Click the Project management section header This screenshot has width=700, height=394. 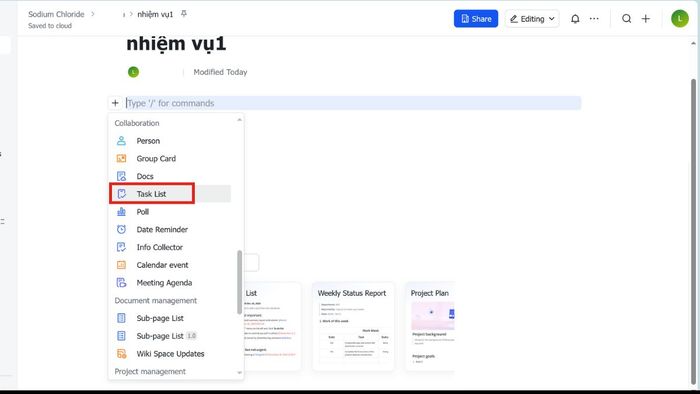click(x=150, y=371)
